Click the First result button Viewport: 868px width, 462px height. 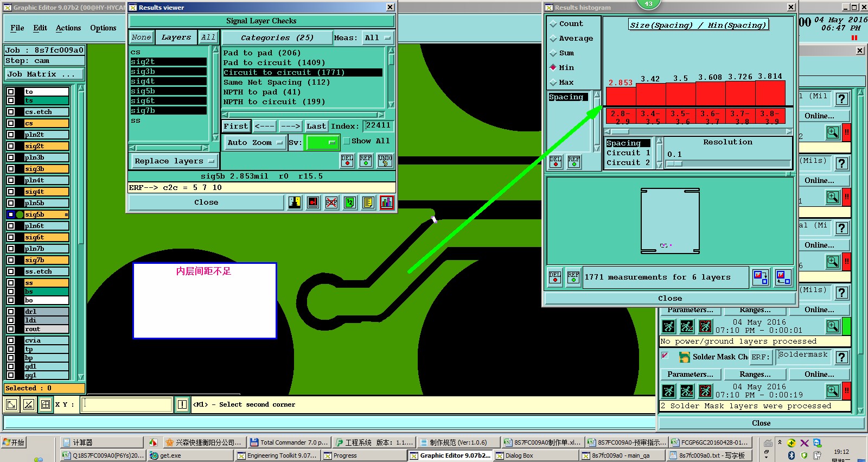236,126
